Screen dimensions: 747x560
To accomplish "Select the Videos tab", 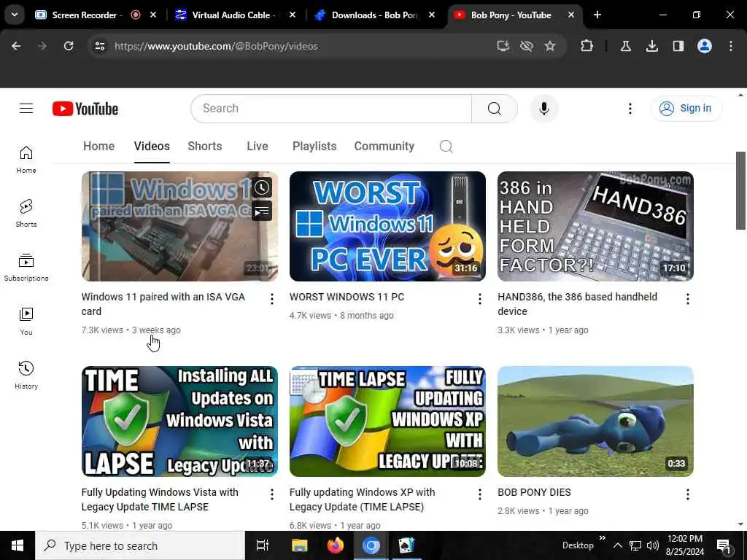I will click(x=152, y=146).
